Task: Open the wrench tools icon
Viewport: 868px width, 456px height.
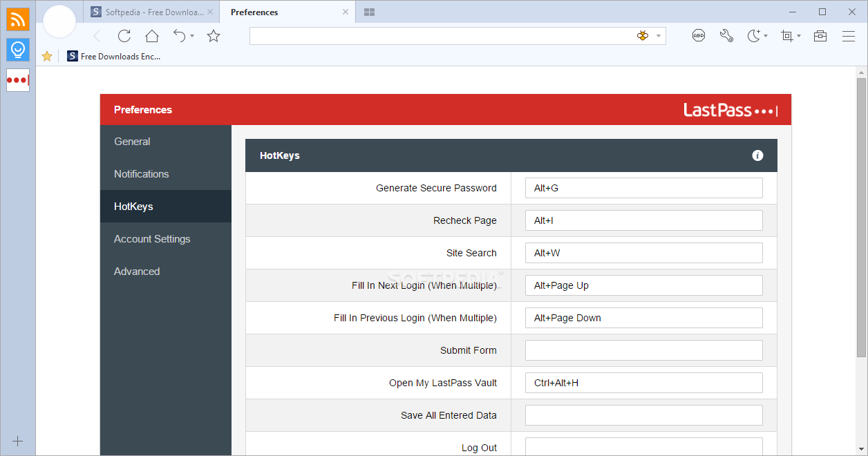Action: point(726,36)
